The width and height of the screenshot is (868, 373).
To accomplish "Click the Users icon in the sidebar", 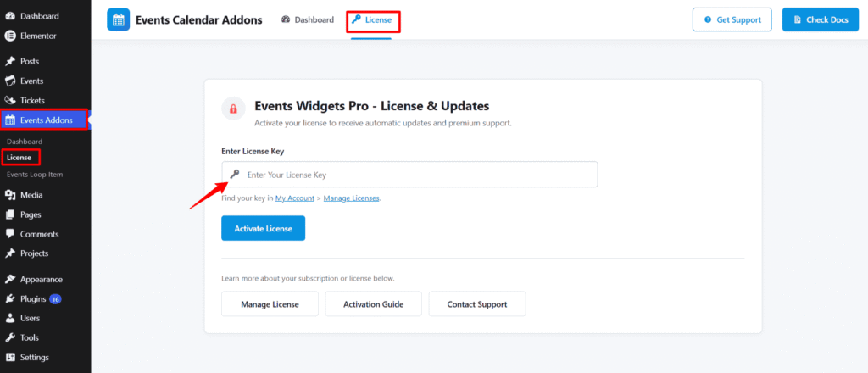I will 10,318.
